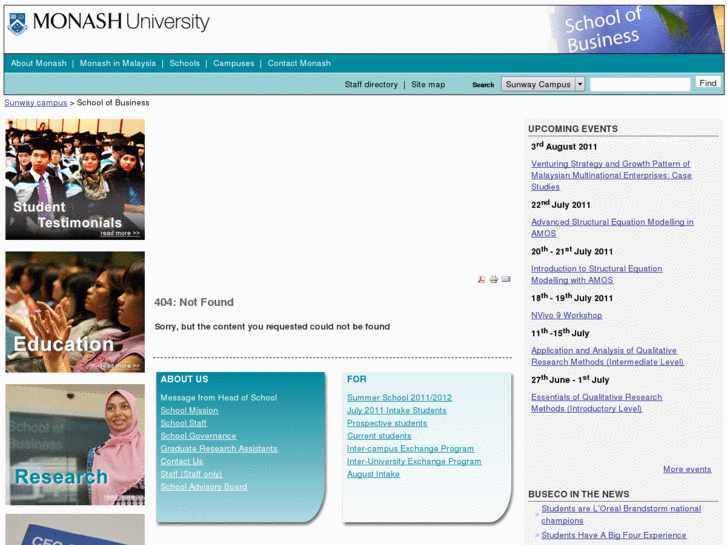This screenshot has width=727, height=545.
Task: Open the Research image banner
Action: coord(75,444)
